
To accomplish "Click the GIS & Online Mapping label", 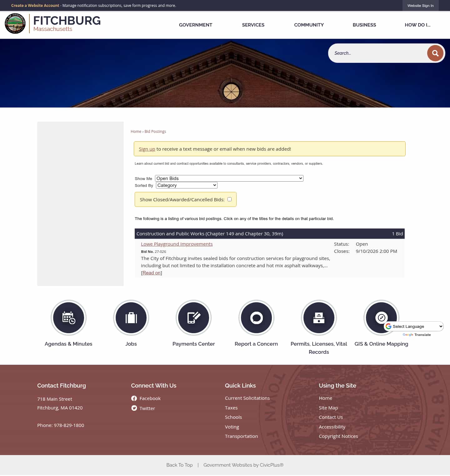I will click(381, 344).
